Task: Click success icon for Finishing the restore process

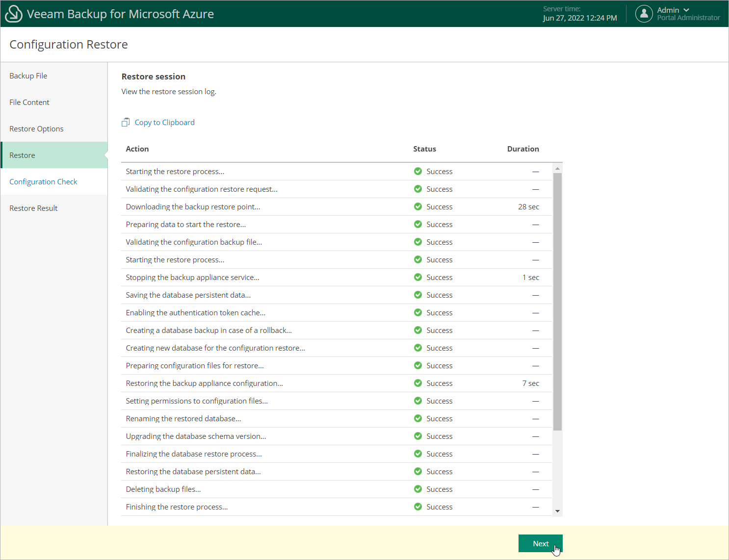Action: tap(418, 507)
